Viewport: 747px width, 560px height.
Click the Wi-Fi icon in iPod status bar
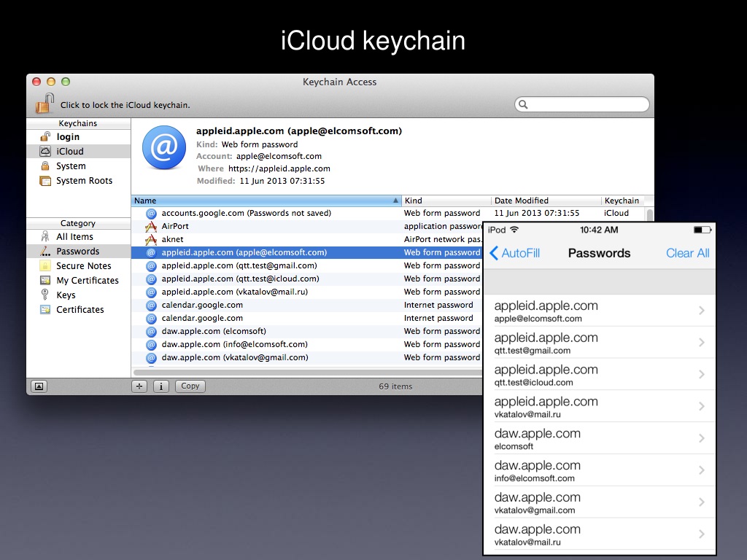tap(514, 230)
